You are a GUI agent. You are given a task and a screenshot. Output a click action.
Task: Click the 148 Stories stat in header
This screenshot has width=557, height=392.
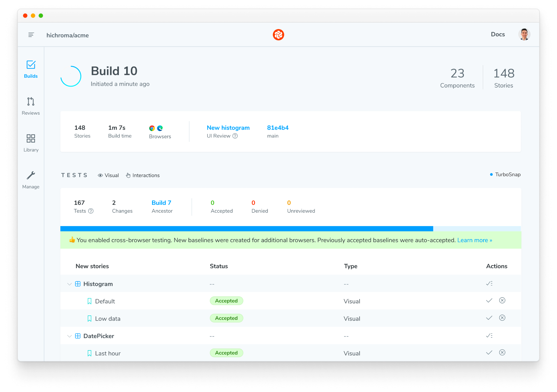504,78
